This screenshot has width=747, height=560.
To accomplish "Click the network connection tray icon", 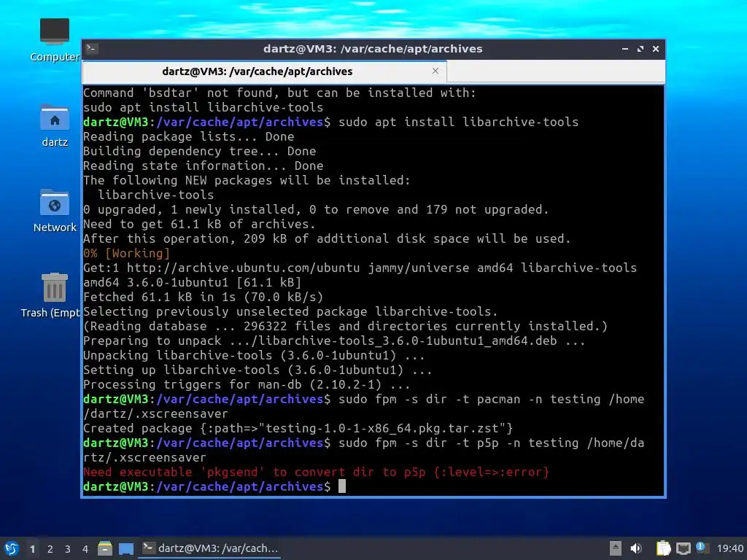I will point(683,548).
